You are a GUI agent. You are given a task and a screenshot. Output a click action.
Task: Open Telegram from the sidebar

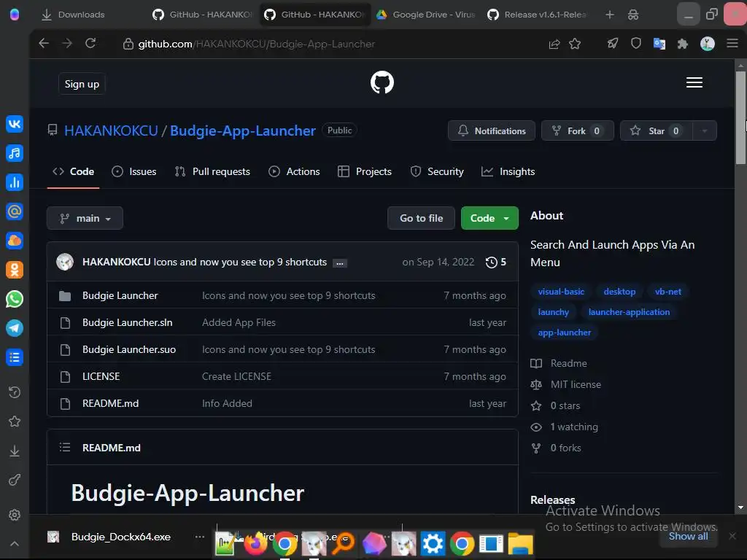point(15,328)
